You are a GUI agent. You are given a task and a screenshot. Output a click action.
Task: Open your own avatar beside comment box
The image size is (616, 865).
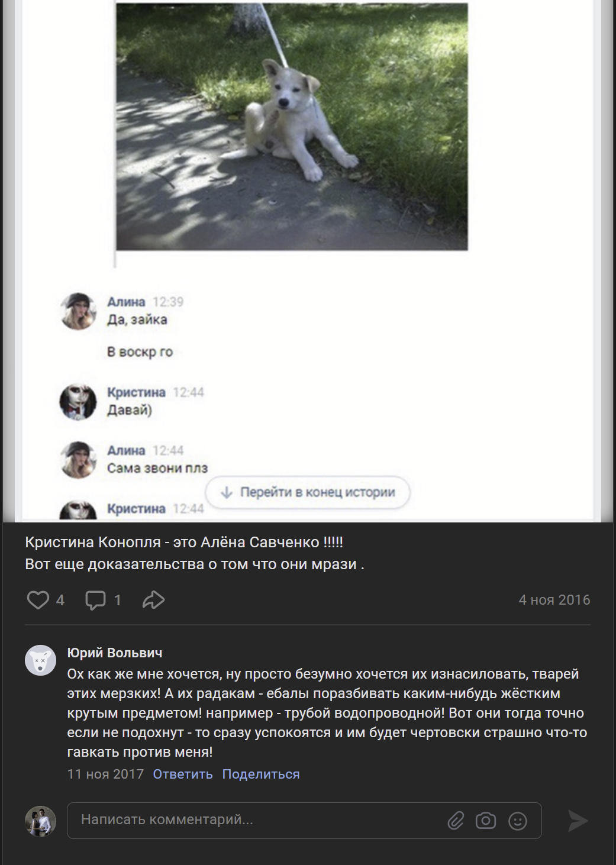(x=40, y=821)
